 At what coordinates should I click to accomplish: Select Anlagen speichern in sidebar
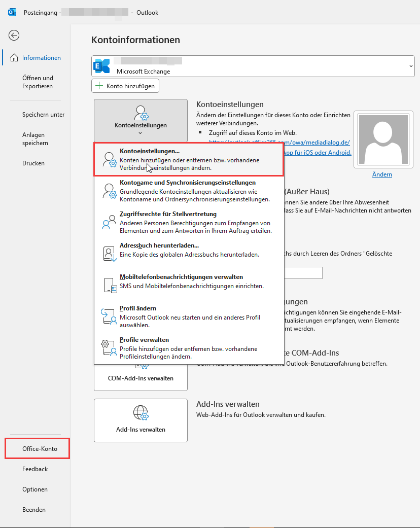coord(35,139)
